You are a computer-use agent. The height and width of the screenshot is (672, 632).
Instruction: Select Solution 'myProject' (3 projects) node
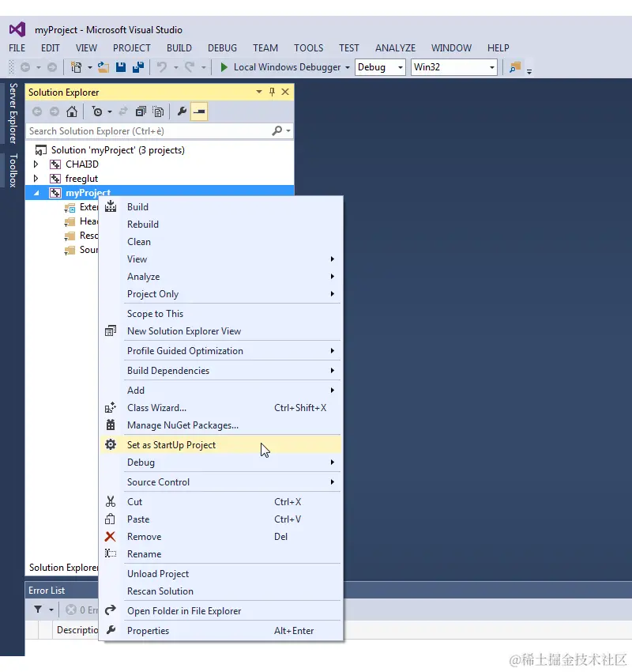118,150
